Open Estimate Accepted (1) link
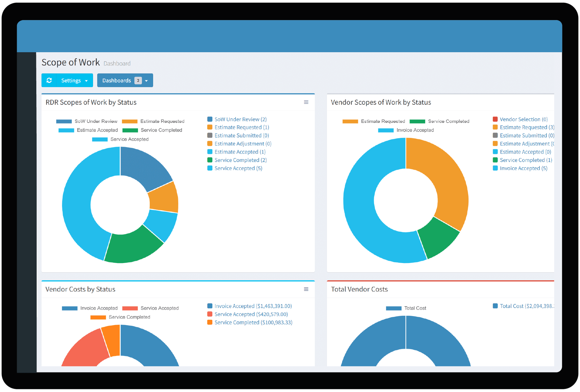Screen dimensions: 580x392 pyautogui.click(x=240, y=152)
